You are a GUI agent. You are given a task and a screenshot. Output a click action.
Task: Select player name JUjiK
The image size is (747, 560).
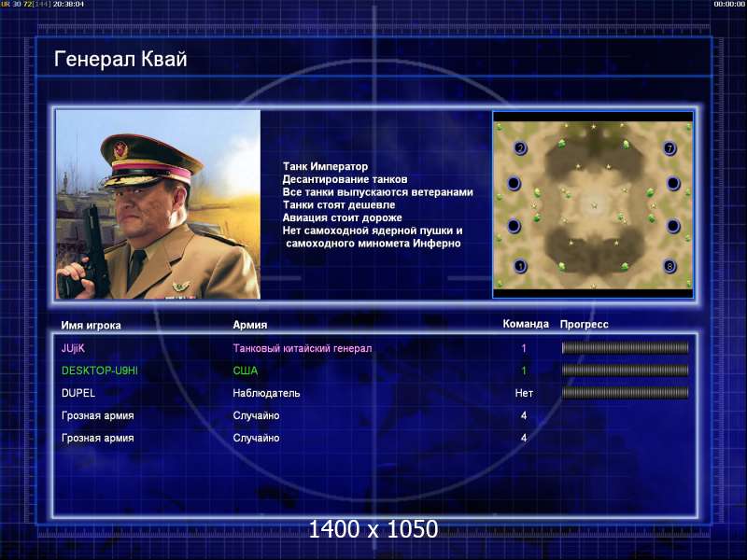(x=73, y=348)
